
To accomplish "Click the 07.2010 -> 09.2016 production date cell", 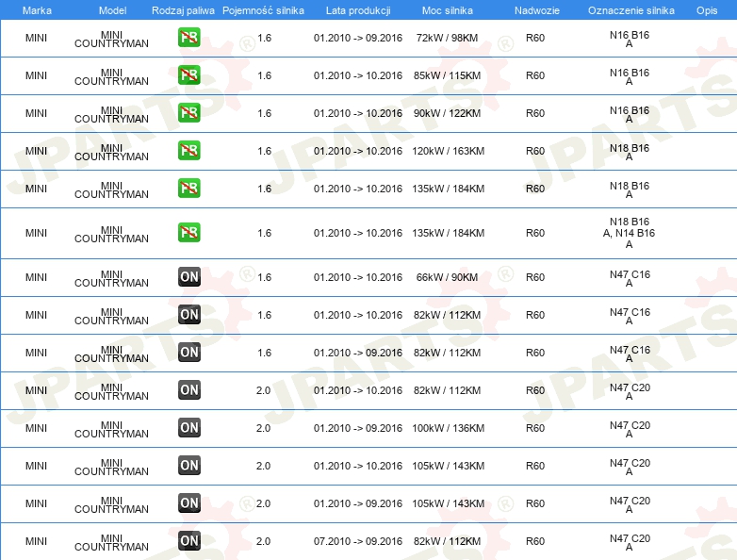I will [358, 541].
